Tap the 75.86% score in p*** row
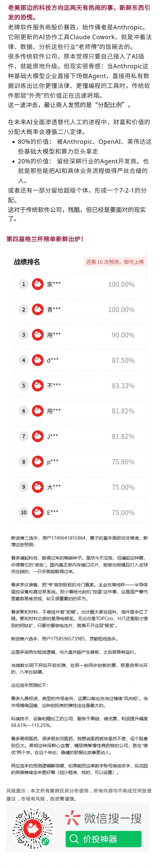 coord(123,462)
